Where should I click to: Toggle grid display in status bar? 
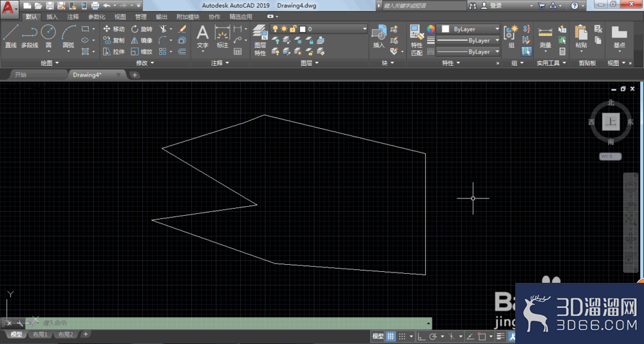[x=391, y=336]
